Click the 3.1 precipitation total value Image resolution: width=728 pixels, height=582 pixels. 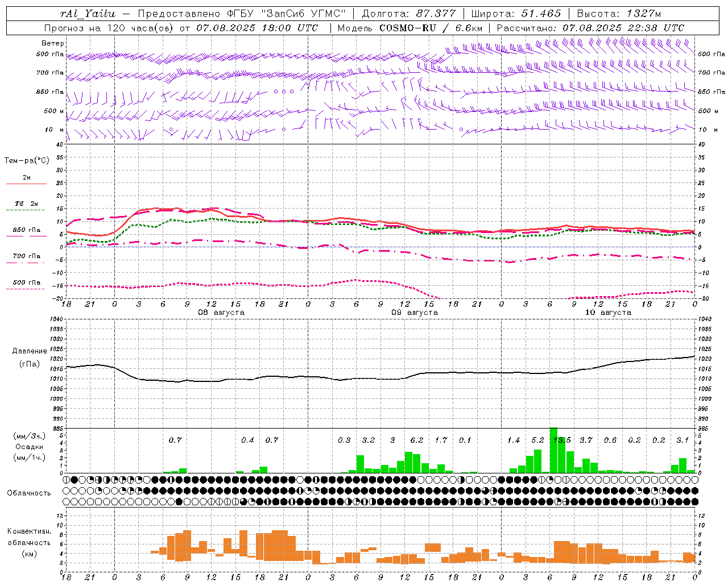click(682, 440)
